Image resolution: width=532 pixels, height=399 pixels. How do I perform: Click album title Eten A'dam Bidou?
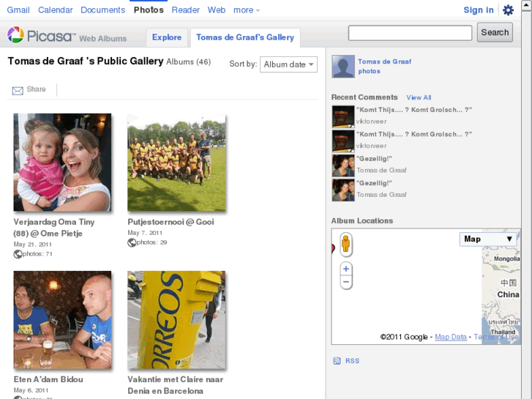click(48, 379)
